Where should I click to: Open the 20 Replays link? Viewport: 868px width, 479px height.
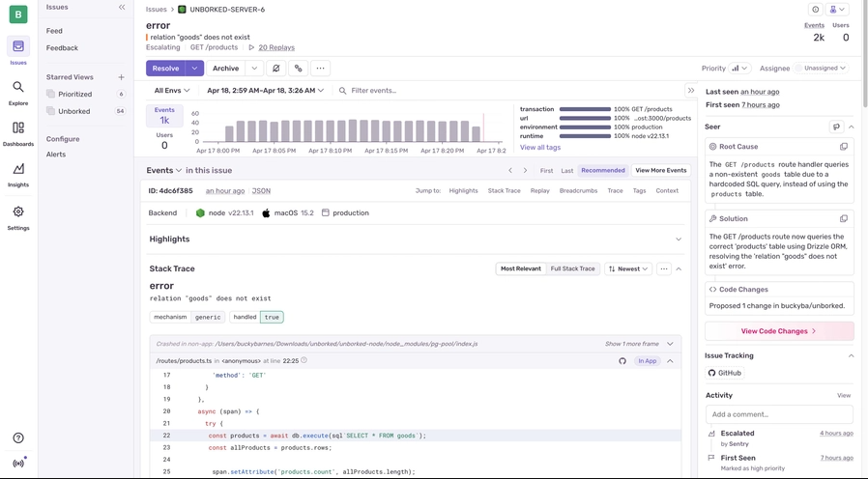[x=275, y=47]
